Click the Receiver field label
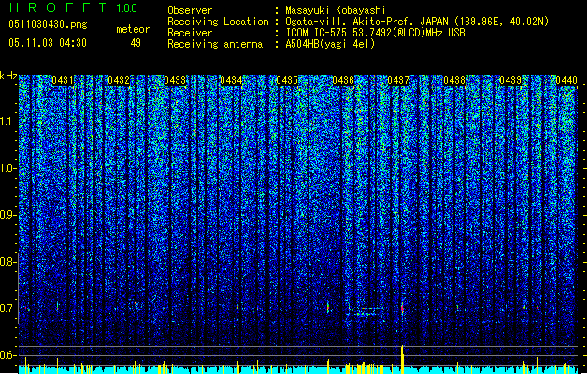The width and height of the screenshot is (588, 374). point(190,33)
